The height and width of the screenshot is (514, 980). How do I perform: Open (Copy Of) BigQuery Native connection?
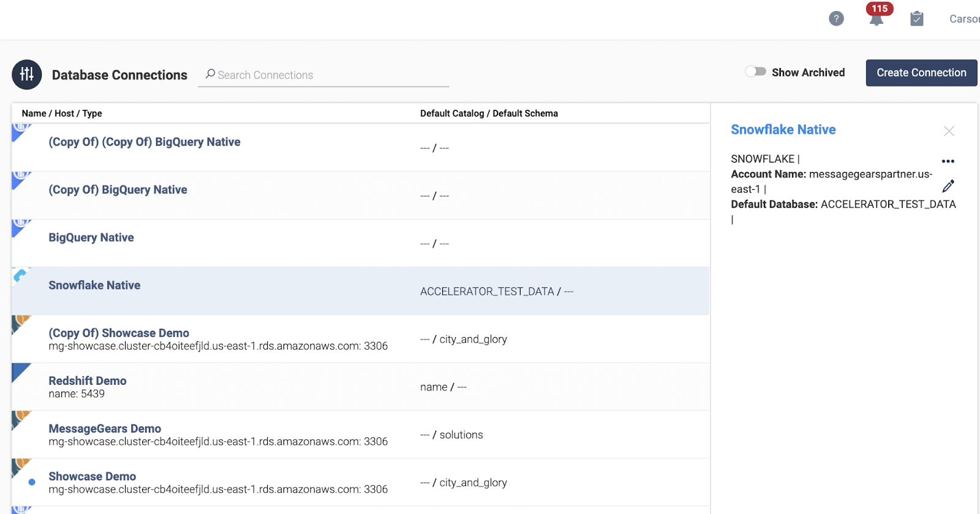coord(118,190)
